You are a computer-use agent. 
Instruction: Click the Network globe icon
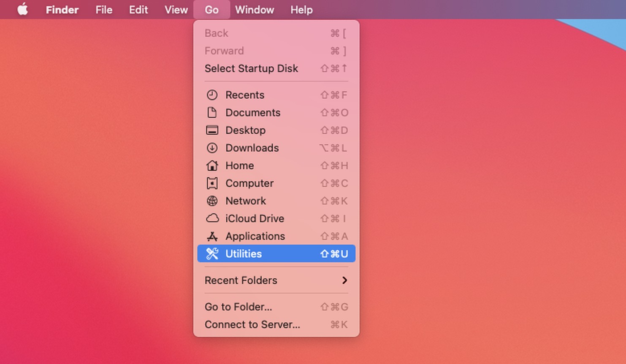tap(212, 201)
